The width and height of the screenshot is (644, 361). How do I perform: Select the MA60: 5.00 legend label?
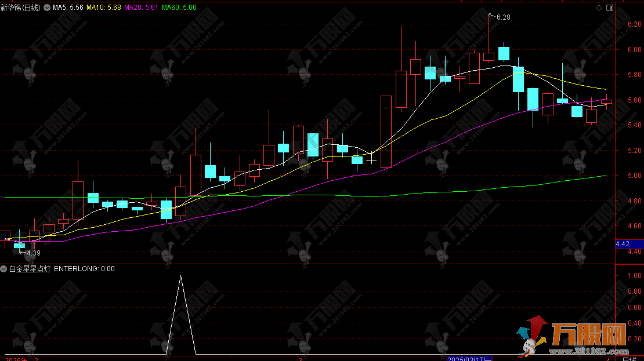pos(179,8)
